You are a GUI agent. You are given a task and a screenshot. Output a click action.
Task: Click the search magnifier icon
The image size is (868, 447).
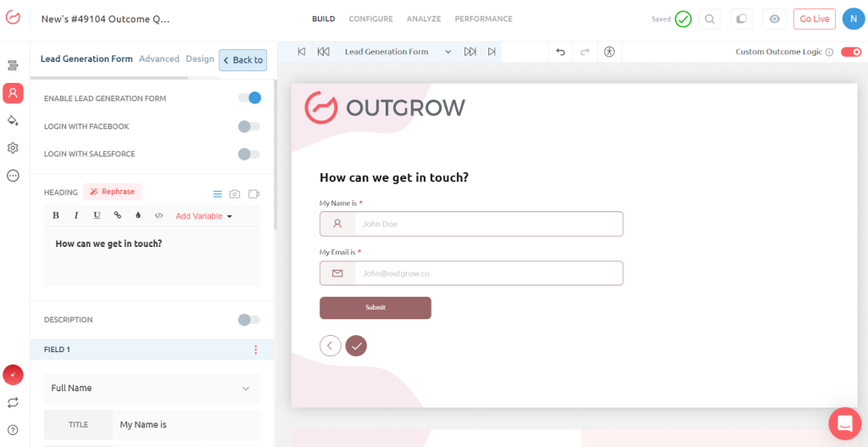click(709, 19)
